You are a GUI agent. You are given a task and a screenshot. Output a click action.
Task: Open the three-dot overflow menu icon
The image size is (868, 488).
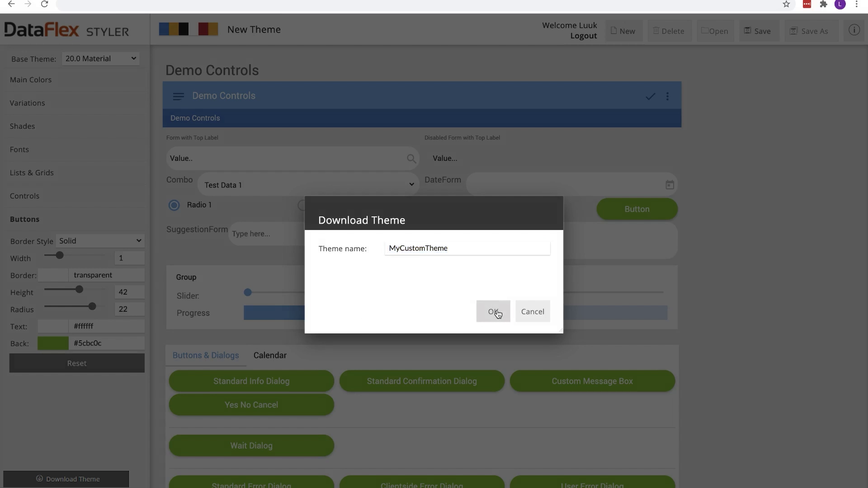(667, 96)
